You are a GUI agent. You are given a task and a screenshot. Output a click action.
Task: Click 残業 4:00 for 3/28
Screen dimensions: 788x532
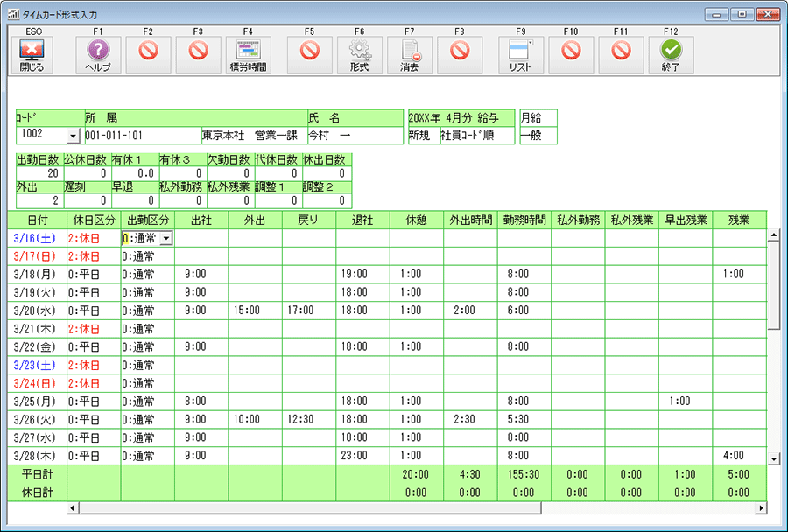point(733,456)
